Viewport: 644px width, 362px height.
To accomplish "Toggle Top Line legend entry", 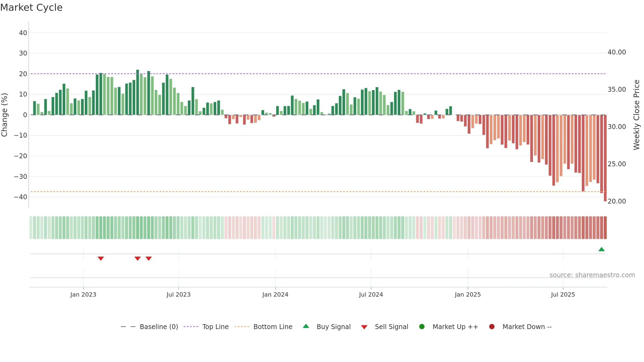I will point(206,327).
